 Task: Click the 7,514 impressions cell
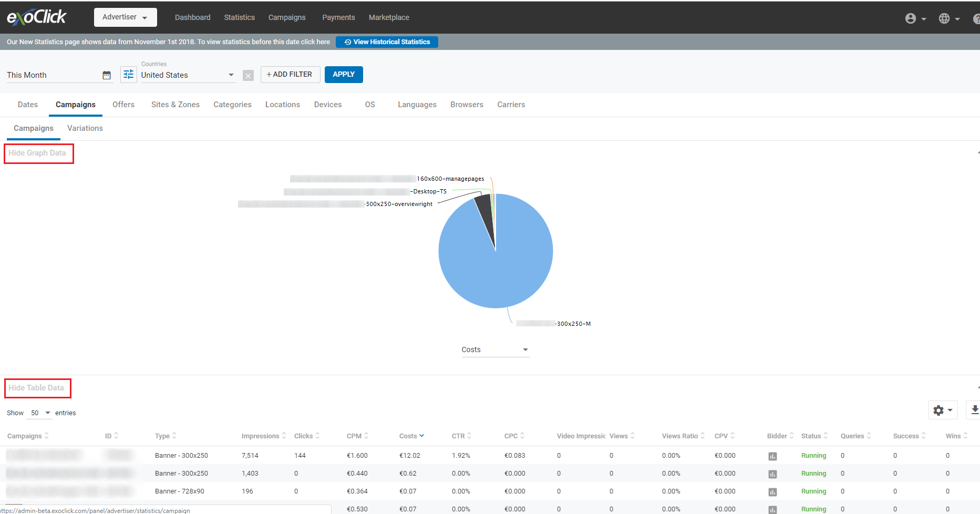point(250,456)
